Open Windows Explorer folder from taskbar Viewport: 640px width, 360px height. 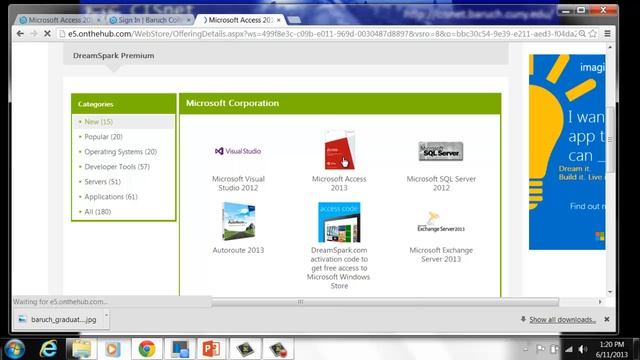[81, 349]
